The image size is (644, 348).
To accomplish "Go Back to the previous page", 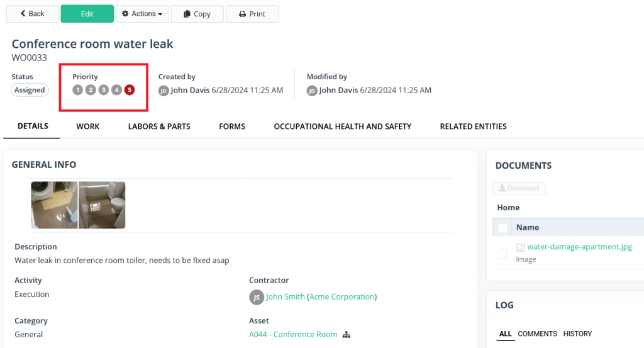I will pos(33,14).
